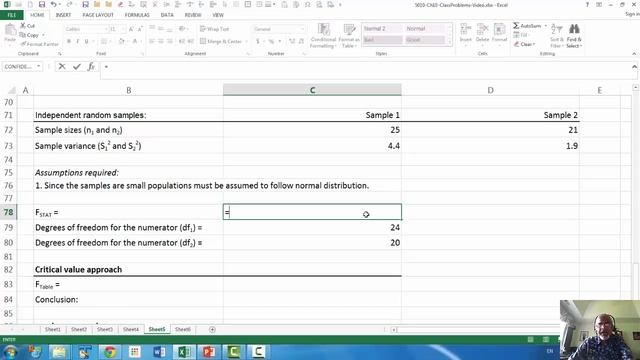Image resolution: width=640 pixels, height=360 pixels.
Task: Click the Undo arrow icon
Action: (x=53, y=4)
